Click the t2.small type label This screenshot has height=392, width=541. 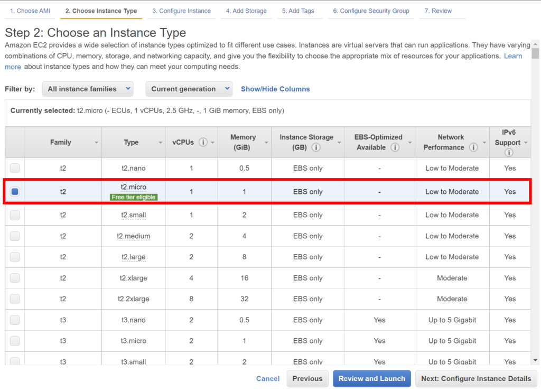134,215
